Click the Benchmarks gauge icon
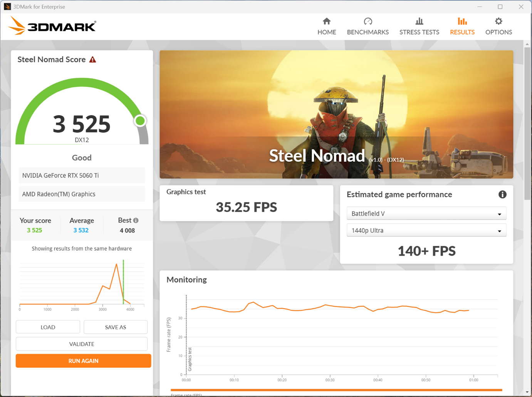Viewport: 532px width, 397px height. click(368, 21)
